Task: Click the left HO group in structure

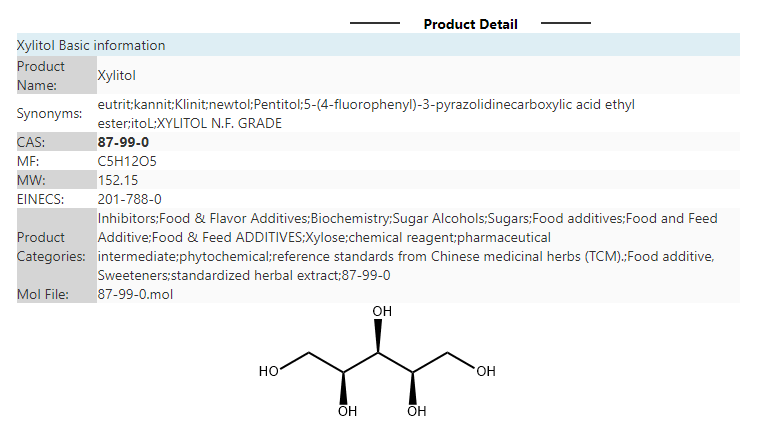Action: 268,371
